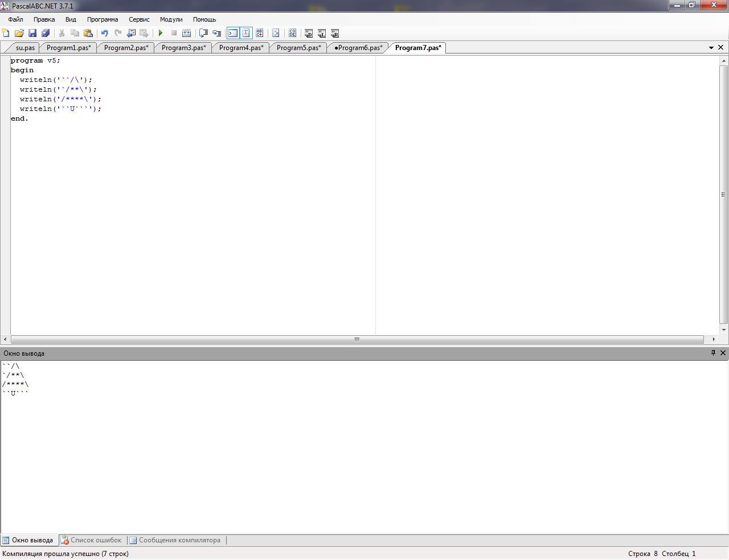Open the Правка menu
The image size is (729, 560).
coord(44,19)
